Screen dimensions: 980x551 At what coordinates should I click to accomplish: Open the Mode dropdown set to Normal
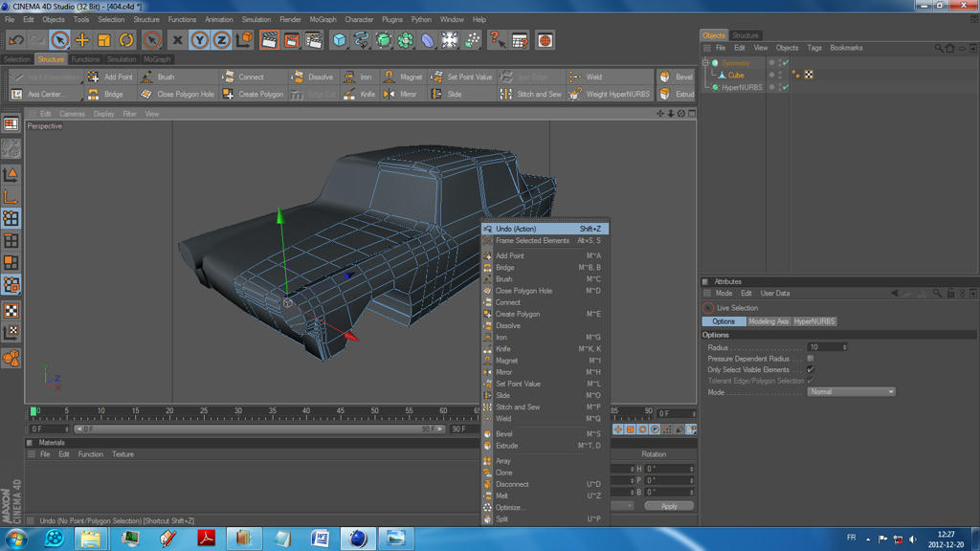pyautogui.click(x=851, y=392)
